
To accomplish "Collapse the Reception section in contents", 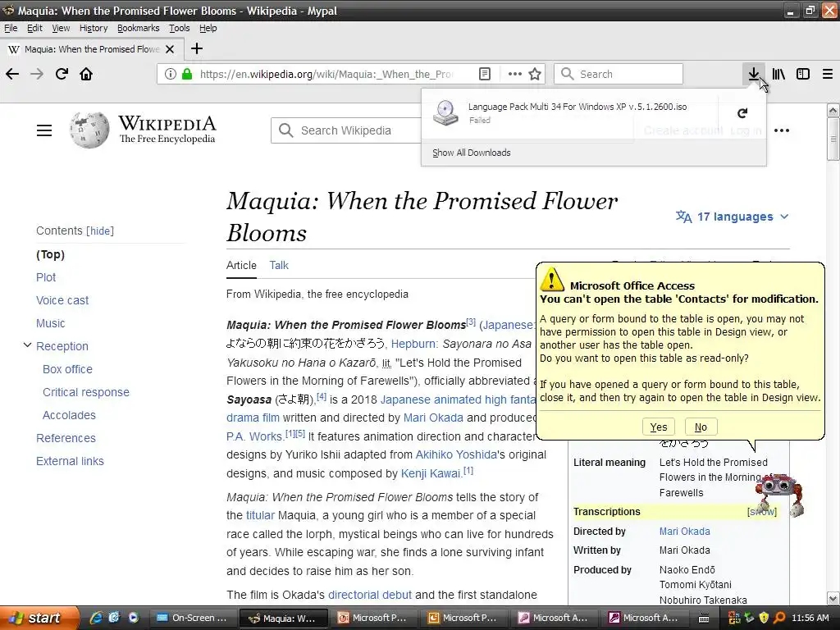I will [27, 345].
